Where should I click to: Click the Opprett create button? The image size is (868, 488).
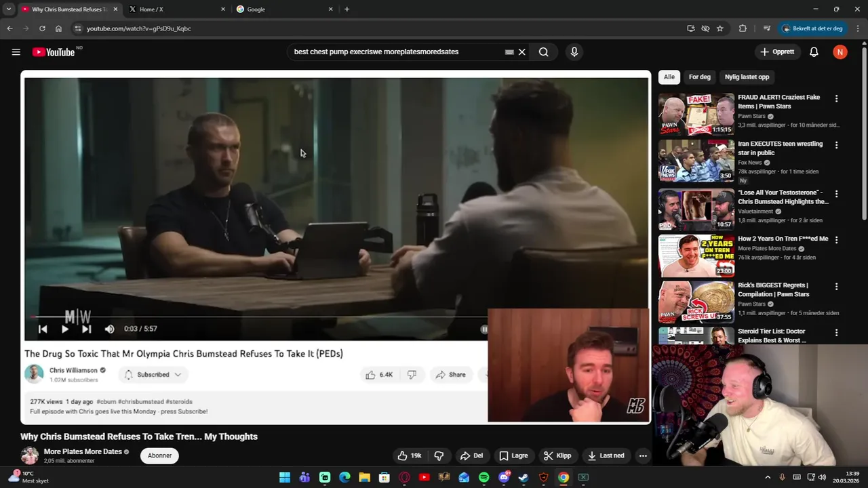pos(777,52)
